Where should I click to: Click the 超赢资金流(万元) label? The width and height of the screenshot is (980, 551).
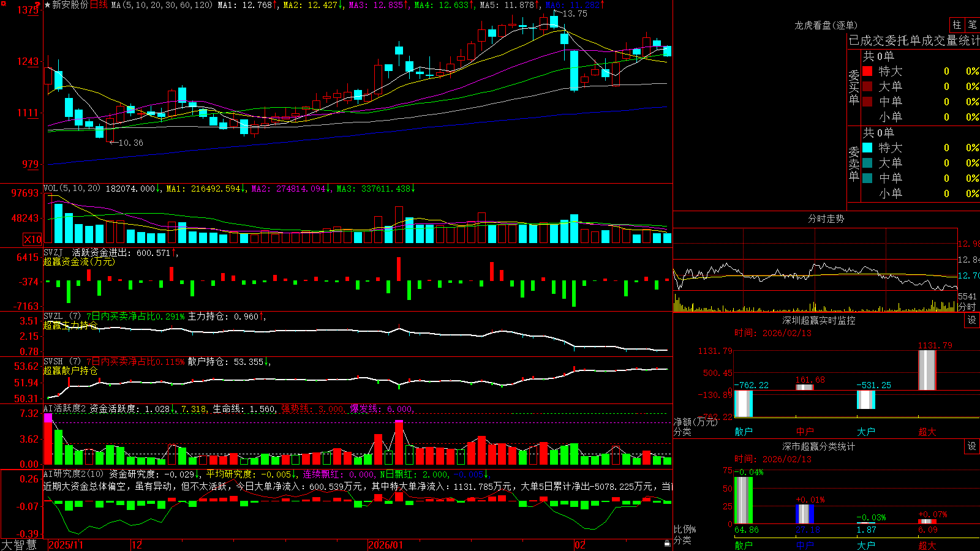[x=79, y=261]
